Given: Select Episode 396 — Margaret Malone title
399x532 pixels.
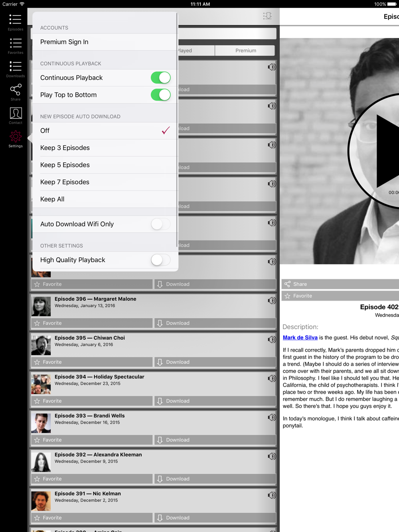Looking at the screenshot, I should tap(95, 299).
